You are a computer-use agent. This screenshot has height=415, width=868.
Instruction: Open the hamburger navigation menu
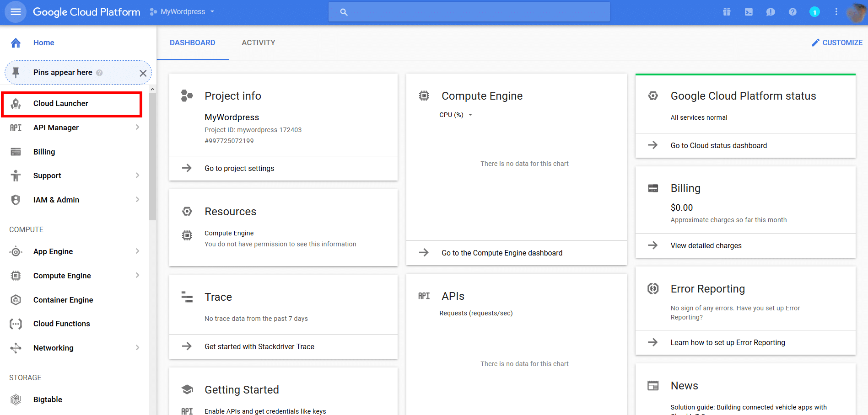[16, 12]
